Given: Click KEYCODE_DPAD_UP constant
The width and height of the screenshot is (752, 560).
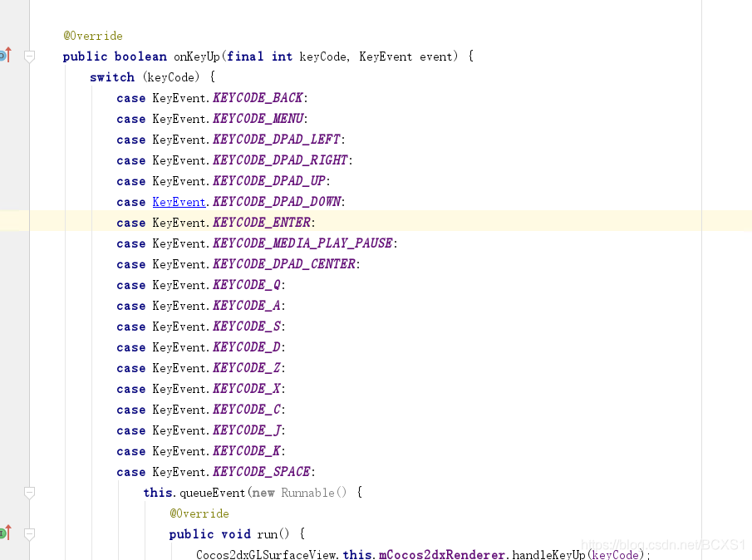Looking at the screenshot, I should pos(269,181).
